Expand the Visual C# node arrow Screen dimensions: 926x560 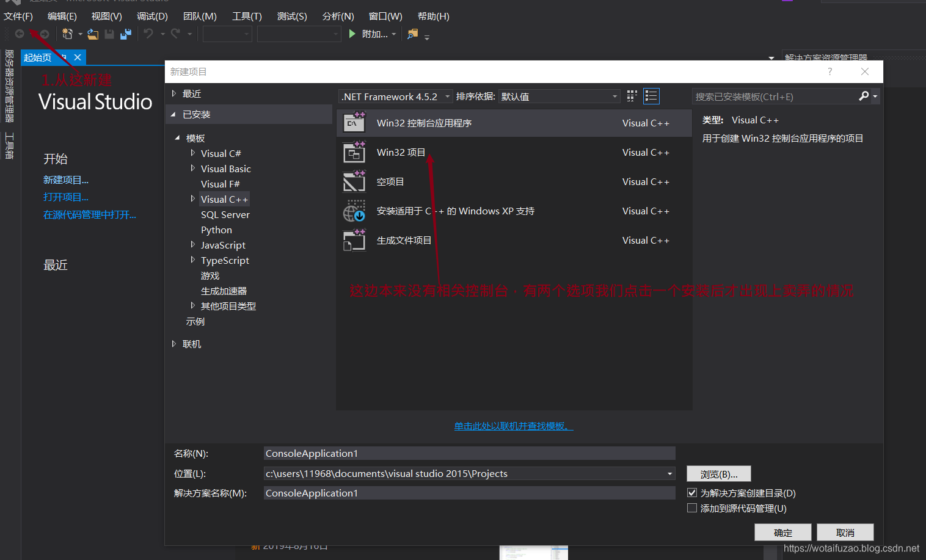(x=193, y=153)
